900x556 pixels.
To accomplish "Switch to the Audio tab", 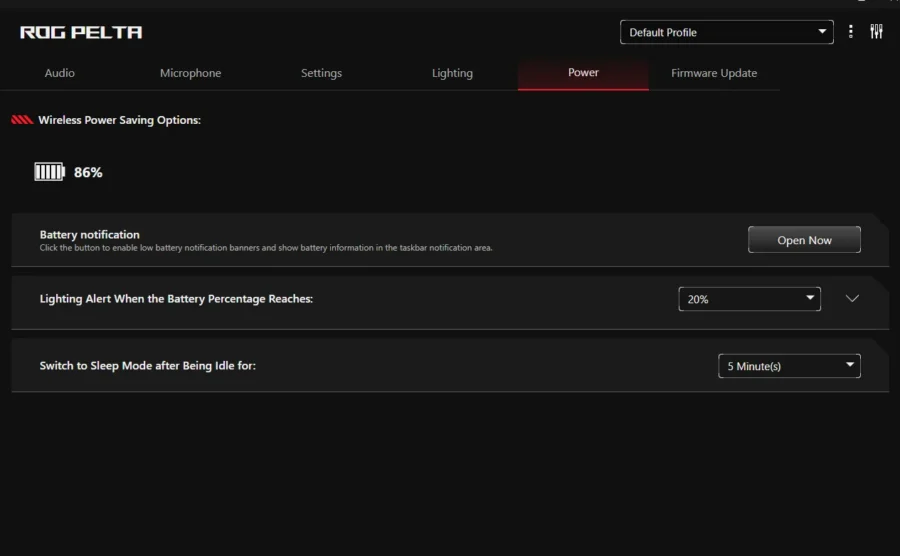I will tap(60, 73).
